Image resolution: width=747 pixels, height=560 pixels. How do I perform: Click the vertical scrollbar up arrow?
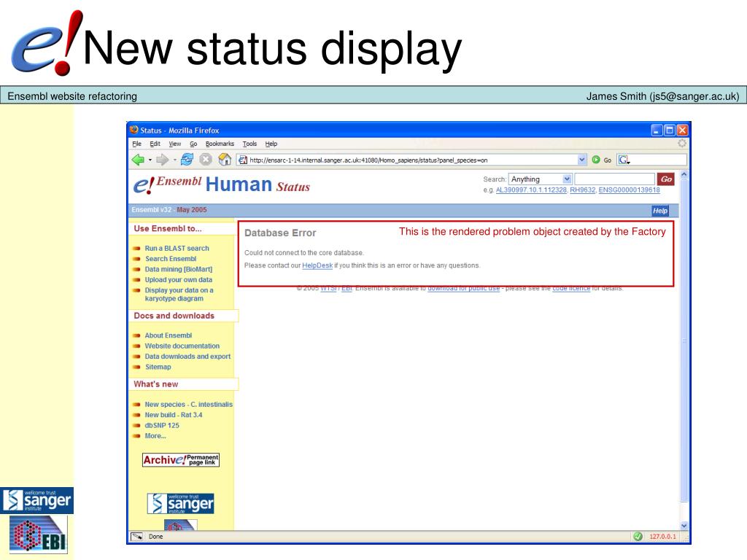[x=684, y=174]
